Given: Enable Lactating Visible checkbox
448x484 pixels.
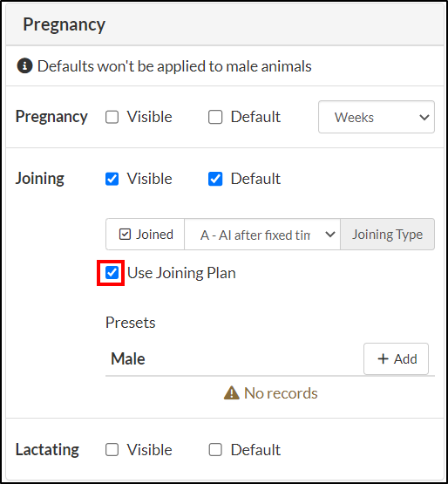Looking at the screenshot, I should pos(112,450).
